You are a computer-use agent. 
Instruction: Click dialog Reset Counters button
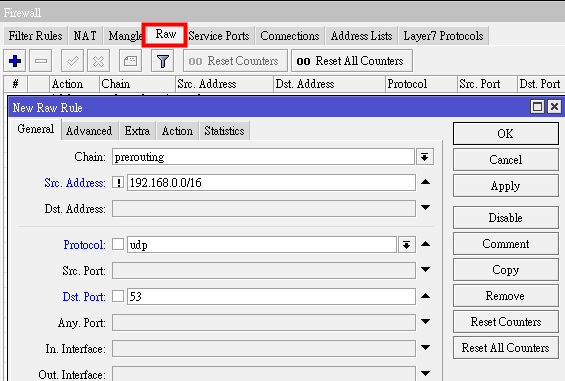pyautogui.click(x=506, y=322)
